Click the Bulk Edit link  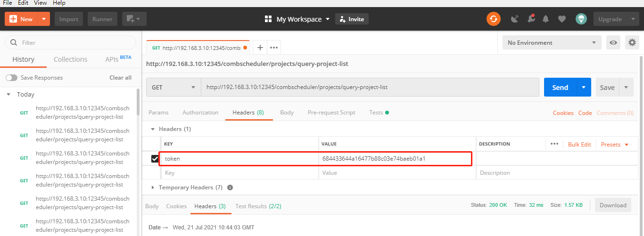tap(579, 145)
